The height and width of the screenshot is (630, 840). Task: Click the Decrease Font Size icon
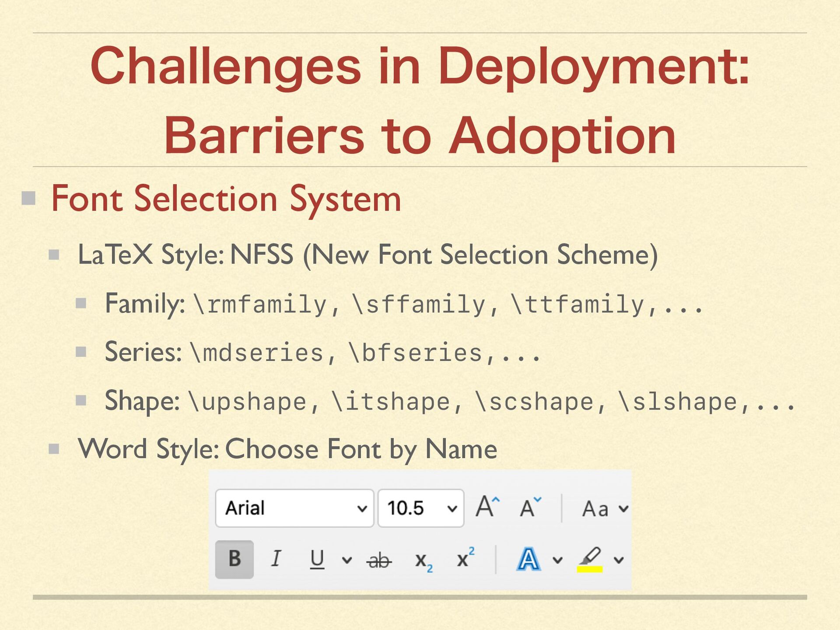click(x=530, y=507)
